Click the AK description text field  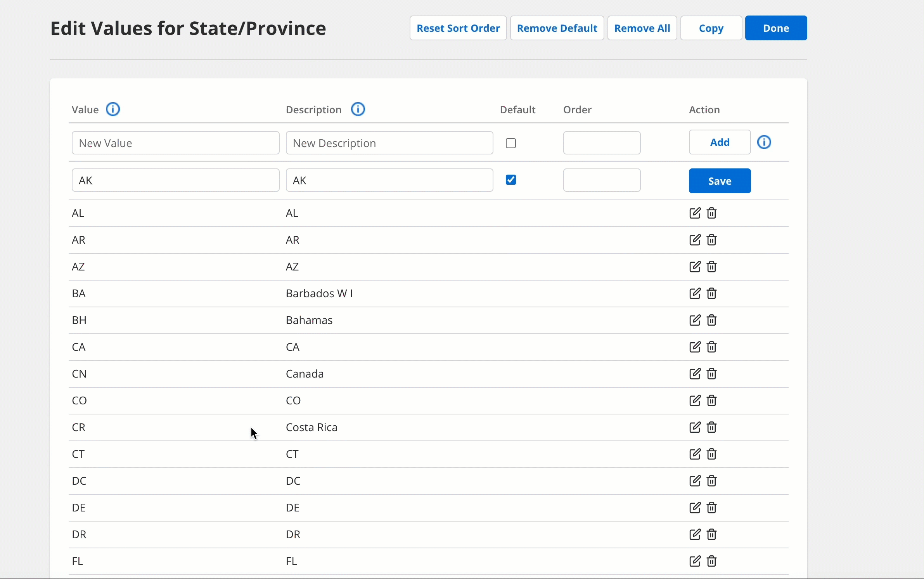click(x=389, y=180)
